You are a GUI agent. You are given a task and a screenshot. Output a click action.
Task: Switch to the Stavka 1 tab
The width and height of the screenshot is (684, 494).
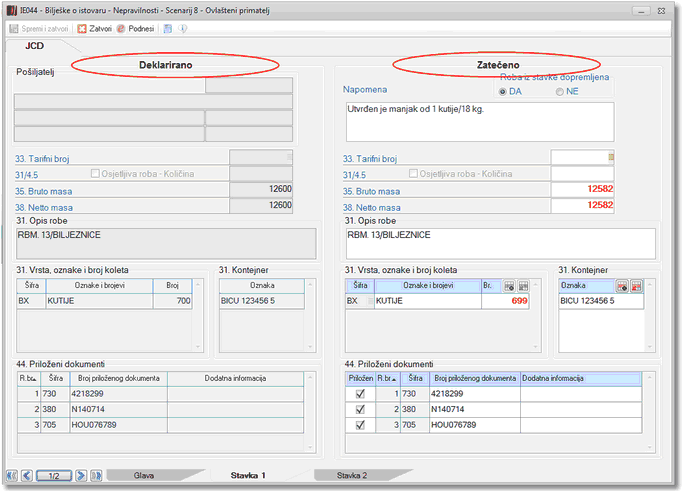248,475
